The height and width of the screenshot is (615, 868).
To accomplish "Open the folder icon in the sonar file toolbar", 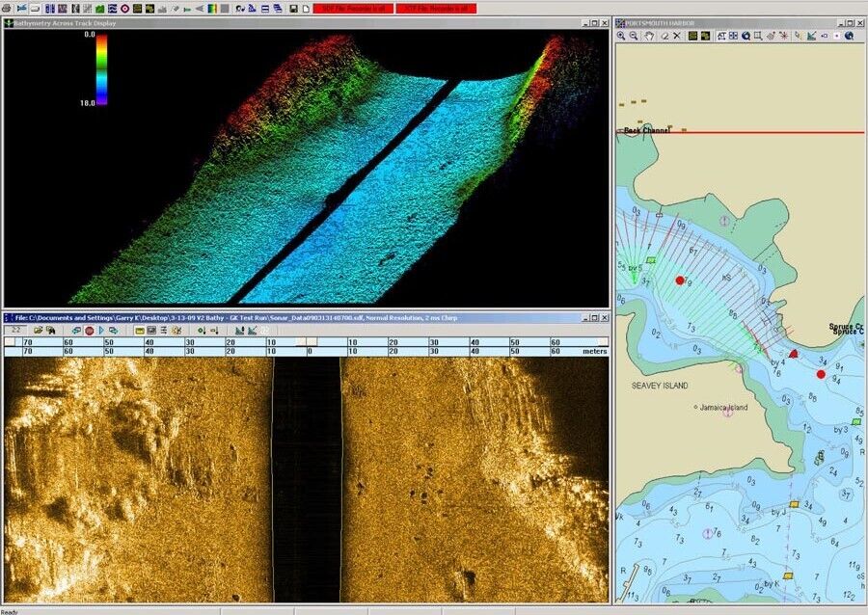I will (39, 331).
